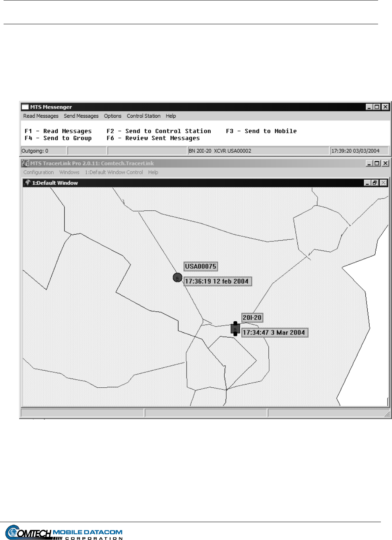Open Read Messages menu in MTS Messenger
The width and height of the screenshot is (392, 540).
pos(41,116)
